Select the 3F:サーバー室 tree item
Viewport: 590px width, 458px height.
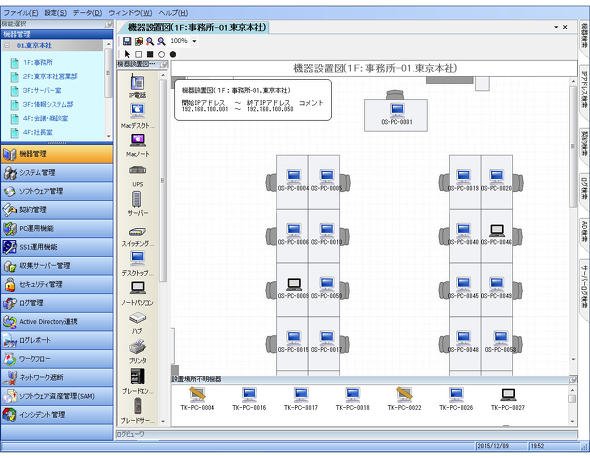click(x=42, y=91)
